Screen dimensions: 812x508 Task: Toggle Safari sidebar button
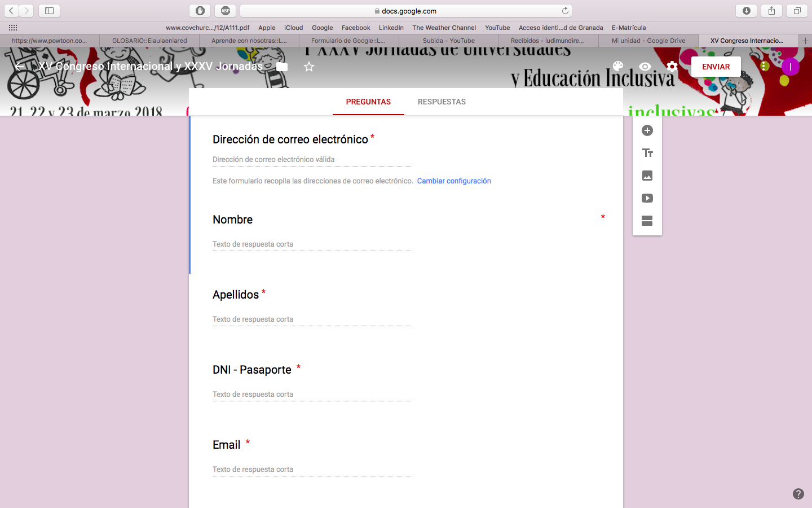(x=49, y=11)
